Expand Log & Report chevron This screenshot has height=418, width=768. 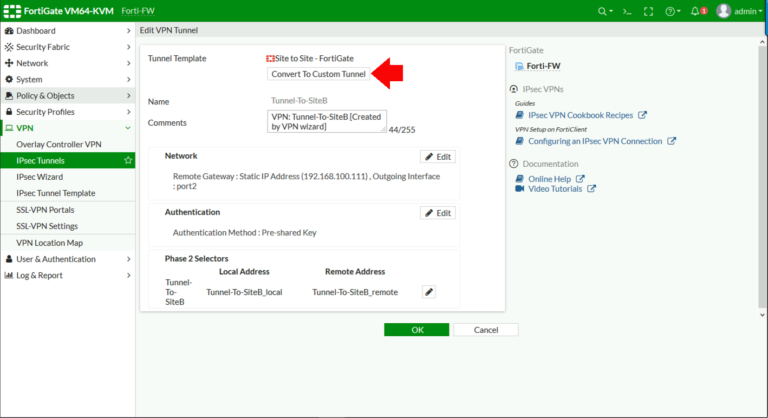(x=128, y=275)
